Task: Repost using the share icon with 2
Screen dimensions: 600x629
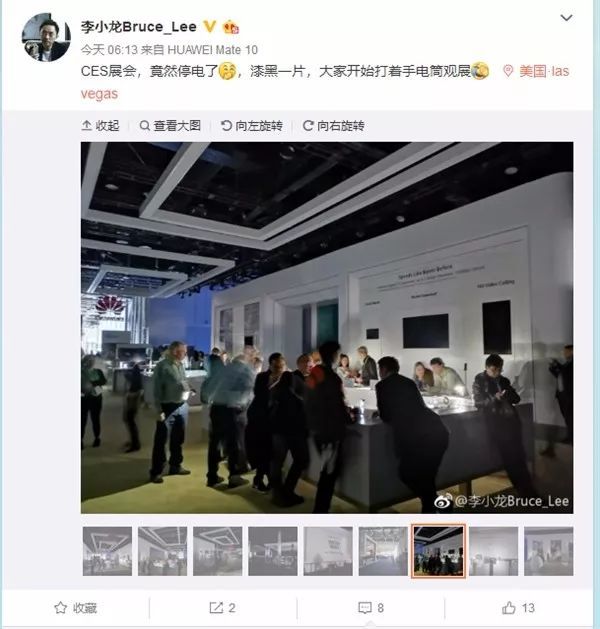Action: 222,608
